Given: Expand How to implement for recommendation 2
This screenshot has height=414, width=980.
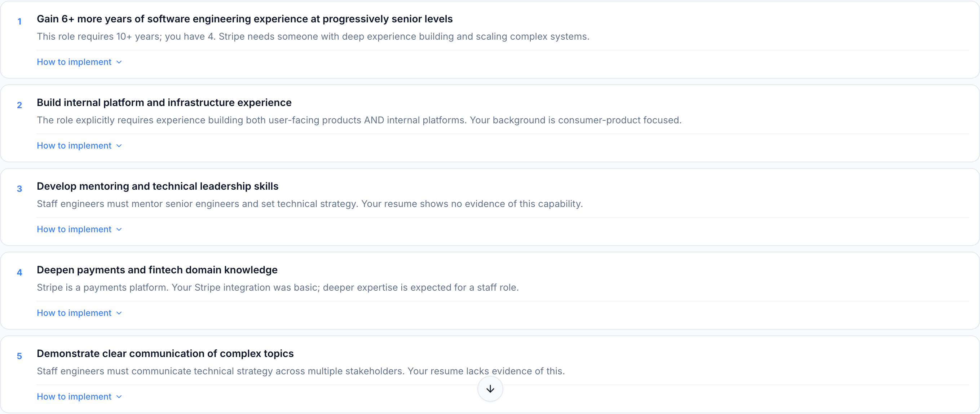Looking at the screenshot, I should tap(74, 146).
